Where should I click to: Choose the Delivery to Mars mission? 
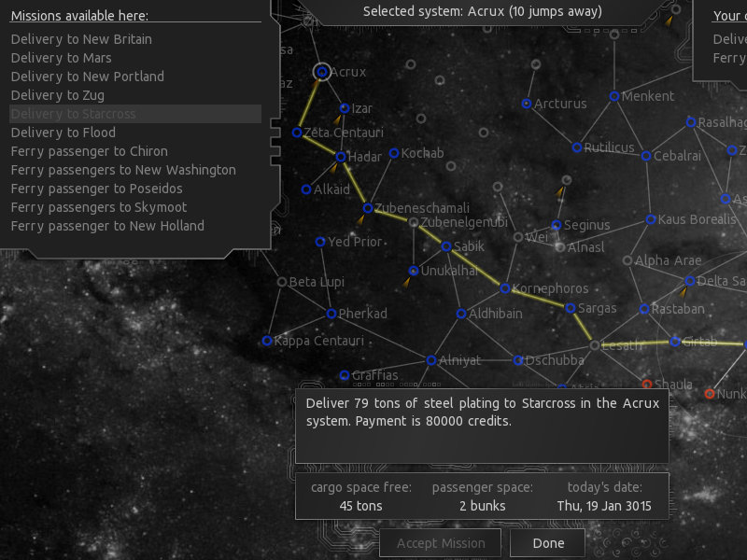click(61, 58)
